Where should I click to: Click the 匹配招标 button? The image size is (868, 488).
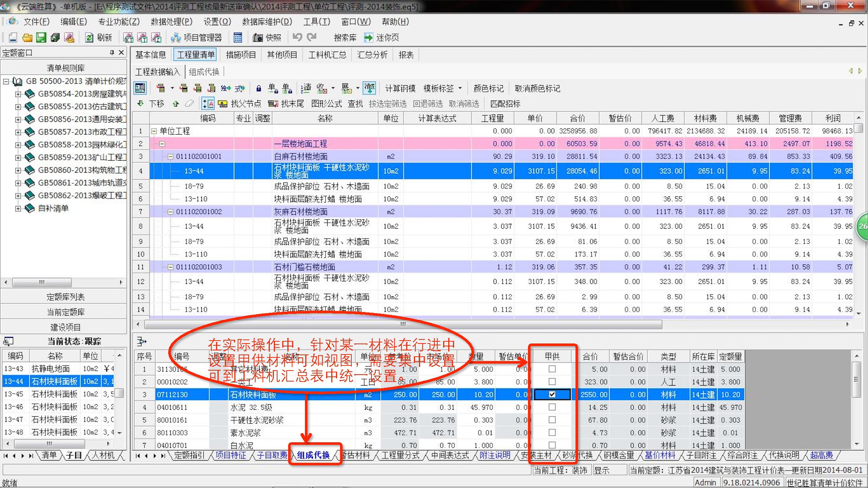point(505,104)
